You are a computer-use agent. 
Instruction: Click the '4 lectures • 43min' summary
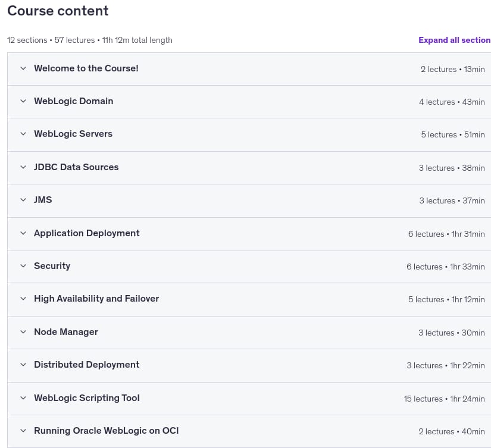pos(452,102)
